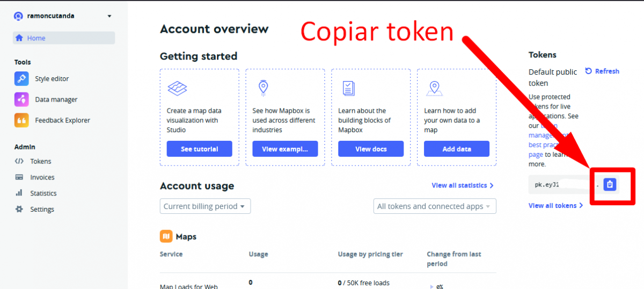Image resolution: width=644 pixels, height=289 pixels.
Task: Open the Data manager tool
Action: click(56, 99)
